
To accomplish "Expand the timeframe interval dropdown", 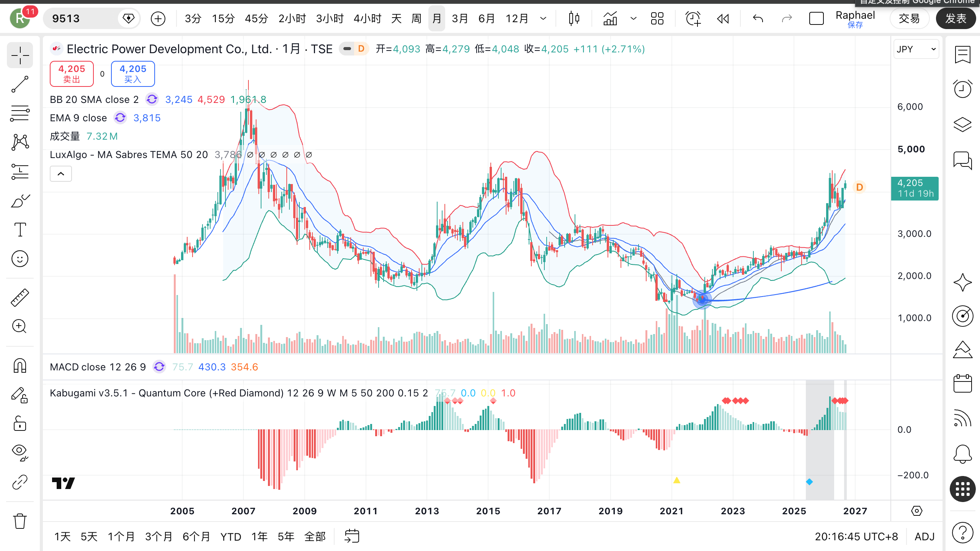I will tap(543, 18).
